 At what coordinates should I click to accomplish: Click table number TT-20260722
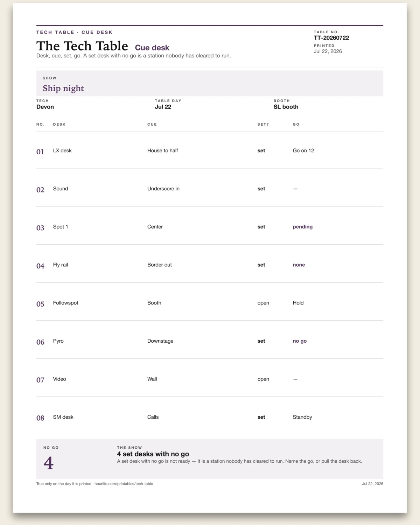click(331, 38)
